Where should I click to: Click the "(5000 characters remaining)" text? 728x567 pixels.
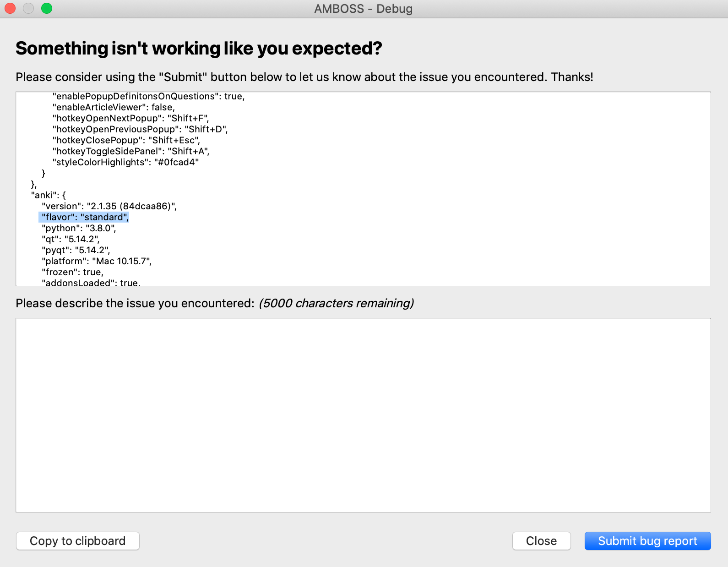[x=336, y=303]
